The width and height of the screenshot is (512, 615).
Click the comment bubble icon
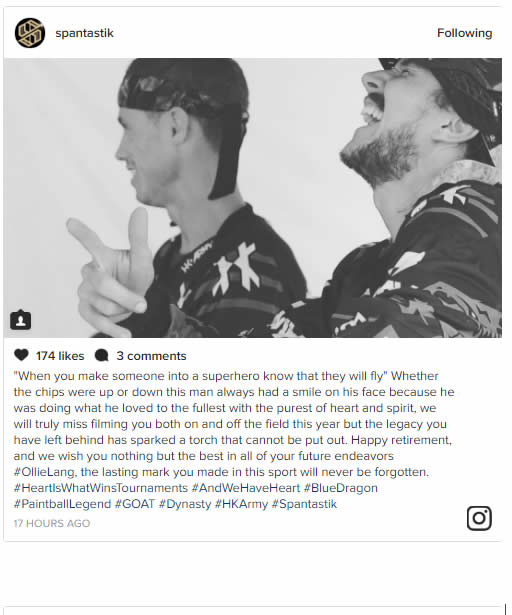pos(102,355)
